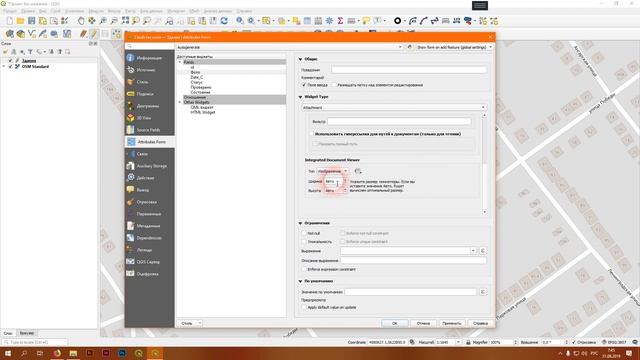Viewport: 640px width, 360px height.
Task: Click the Zoom Out magnifier tool
Action: tap(114, 21)
